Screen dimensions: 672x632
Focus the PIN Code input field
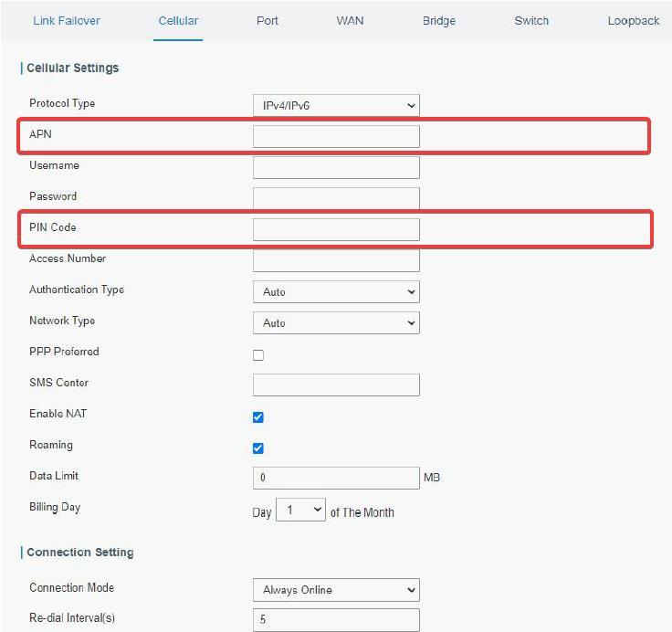click(x=336, y=229)
